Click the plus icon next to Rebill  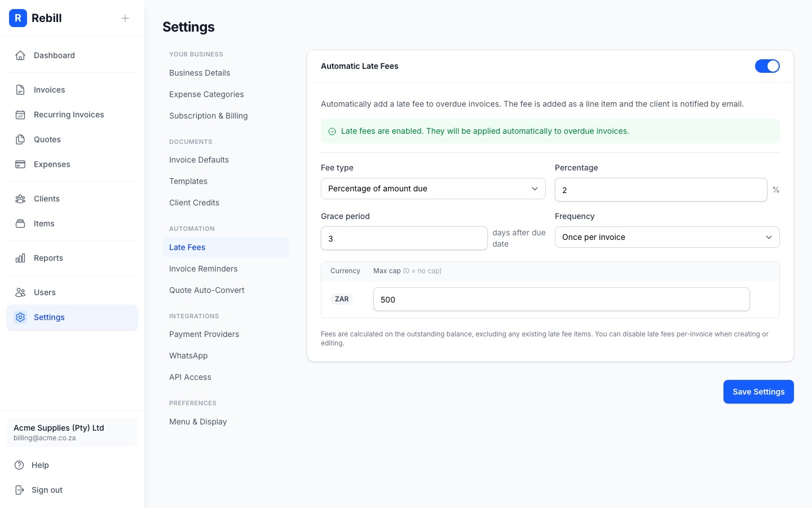coord(125,17)
